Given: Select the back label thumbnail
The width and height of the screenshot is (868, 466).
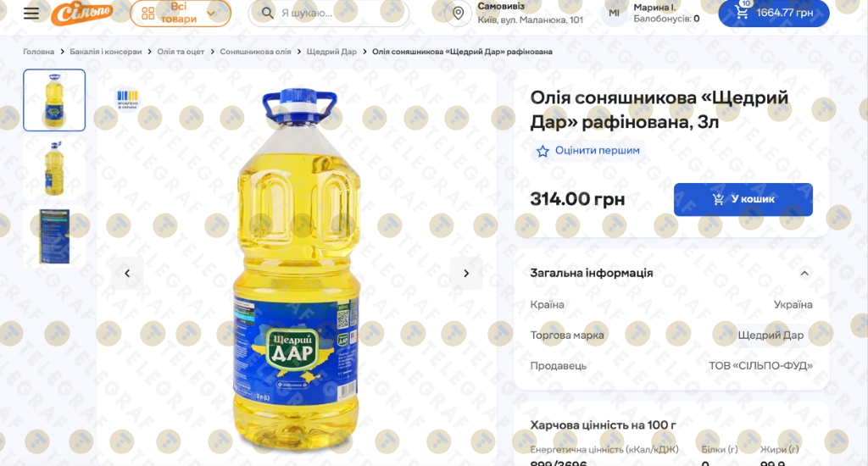Looking at the screenshot, I should 54,236.
